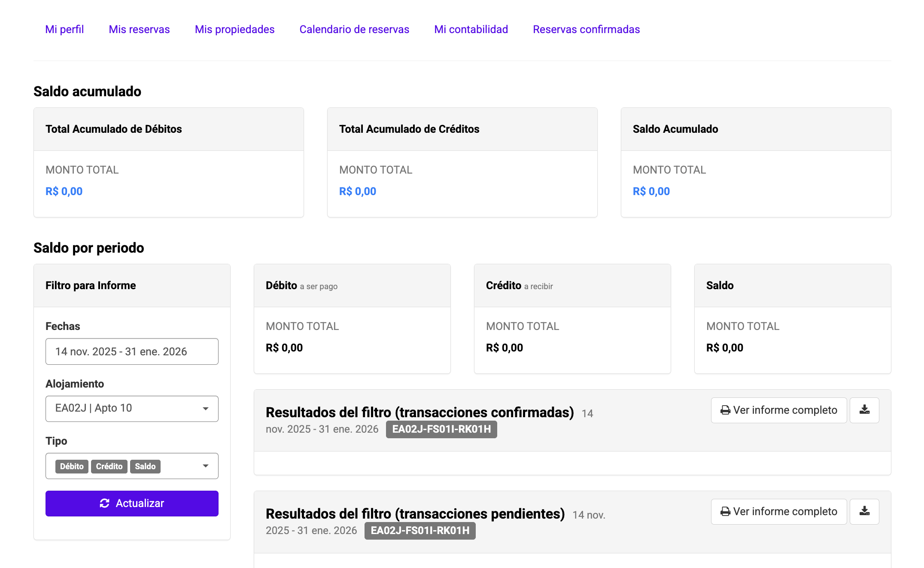Download the pending transactions report
Viewport: 924px width, 568px height.
[864, 511]
